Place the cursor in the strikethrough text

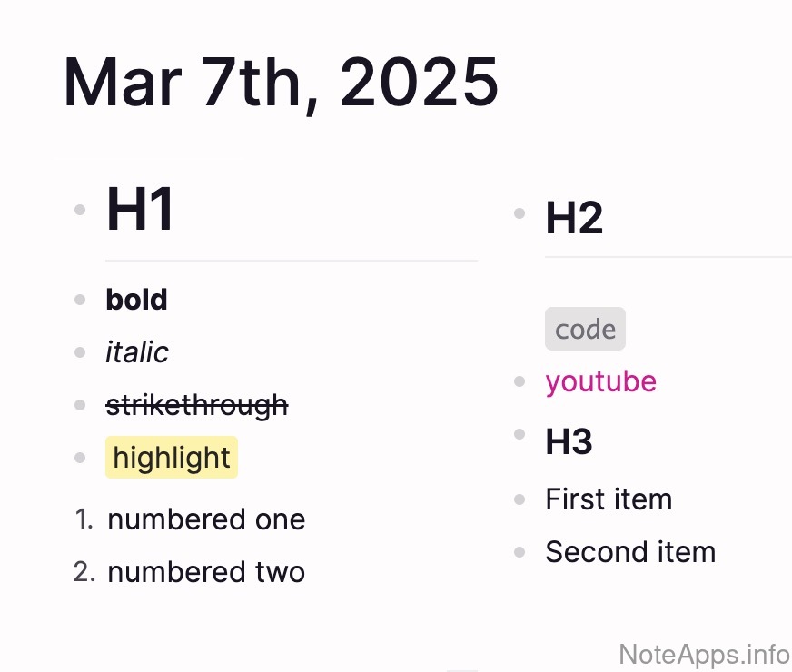197,405
